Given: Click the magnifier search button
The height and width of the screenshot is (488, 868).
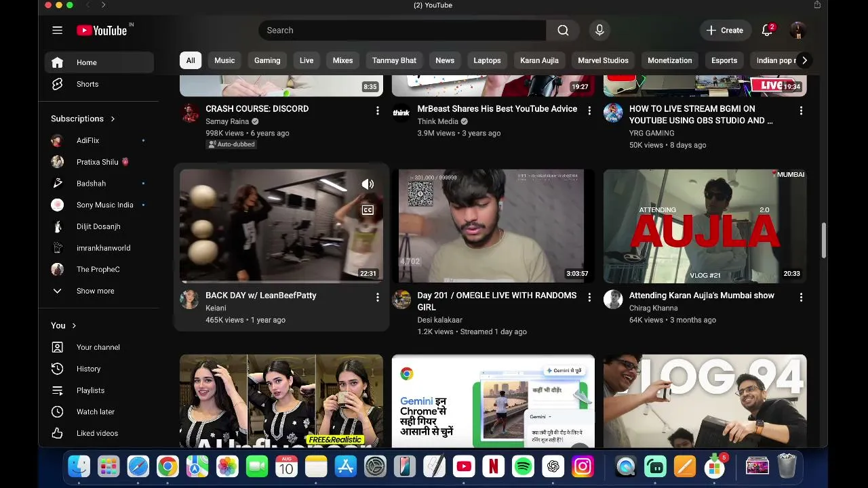Looking at the screenshot, I should pyautogui.click(x=563, y=30).
